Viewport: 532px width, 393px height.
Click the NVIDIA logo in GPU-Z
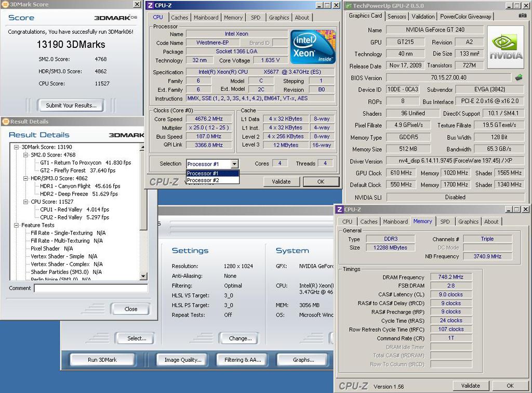[506, 47]
